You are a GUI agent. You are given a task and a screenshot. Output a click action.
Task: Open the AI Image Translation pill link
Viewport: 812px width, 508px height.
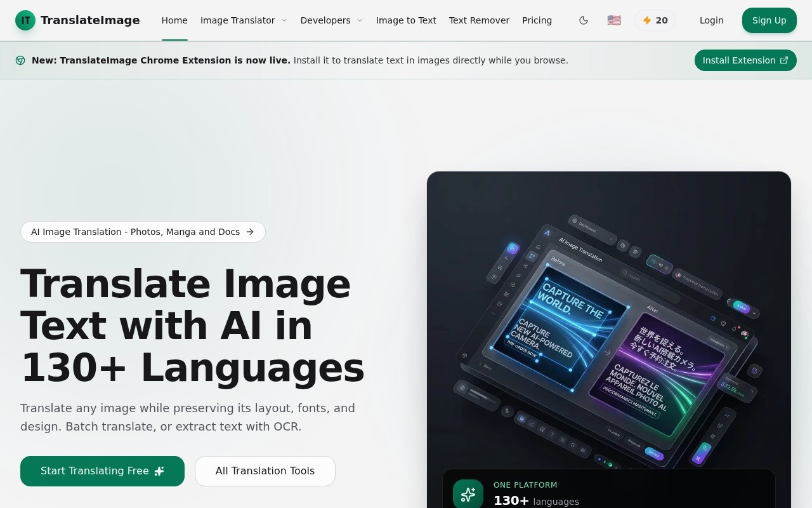(143, 232)
